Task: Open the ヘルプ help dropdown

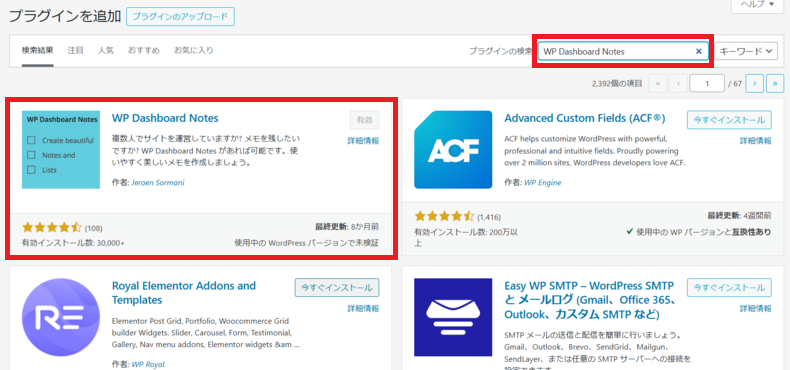Action: point(757,5)
